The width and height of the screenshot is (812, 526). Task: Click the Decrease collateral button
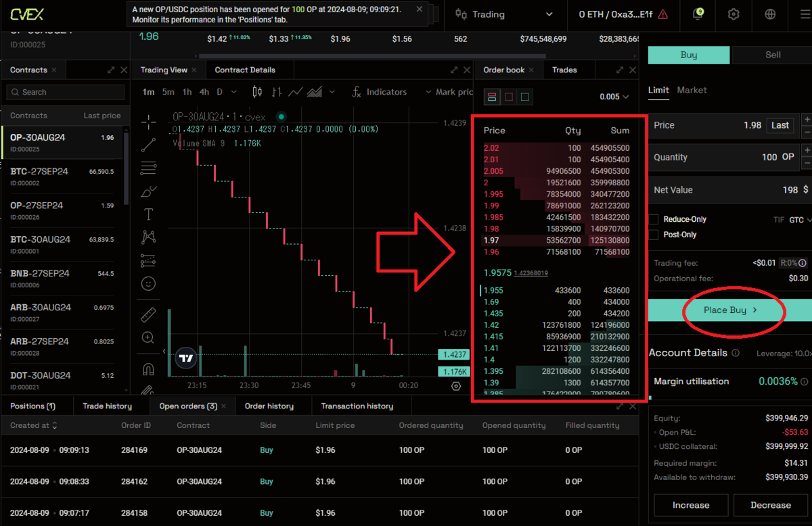770,505
